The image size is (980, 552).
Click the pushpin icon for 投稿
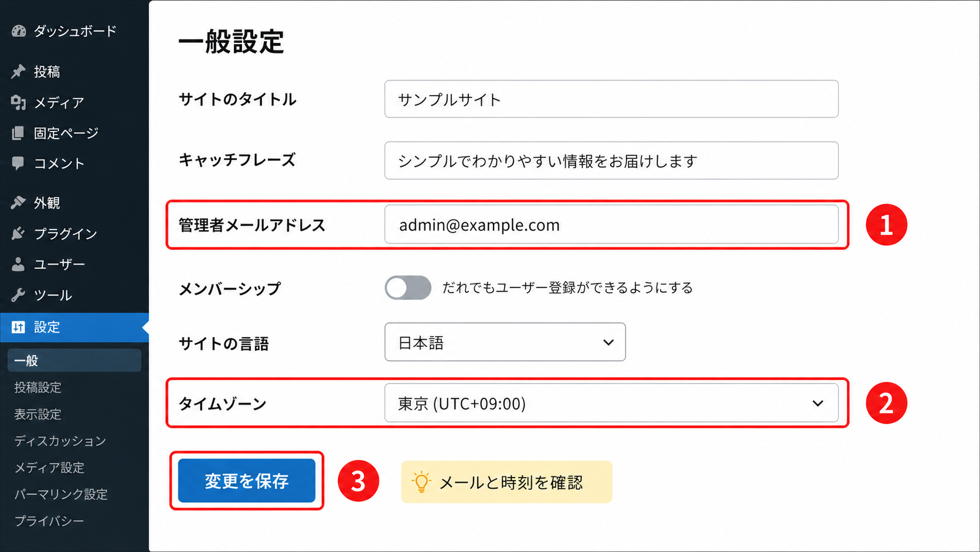[x=19, y=72]
